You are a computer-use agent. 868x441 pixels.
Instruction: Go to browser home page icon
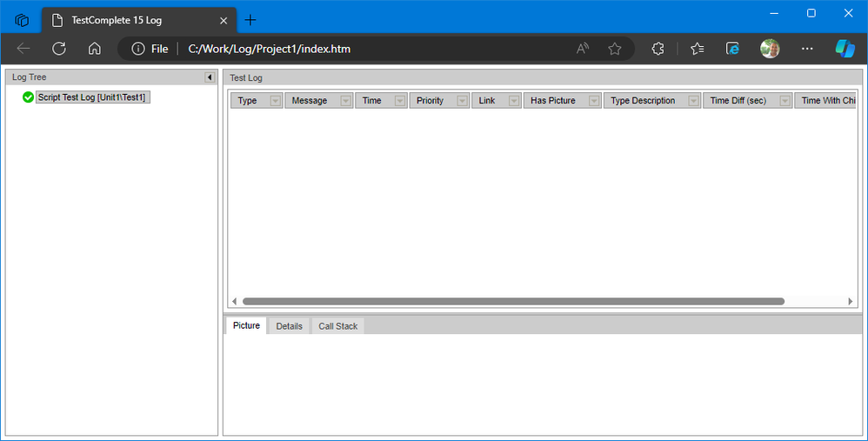[95, 49]
